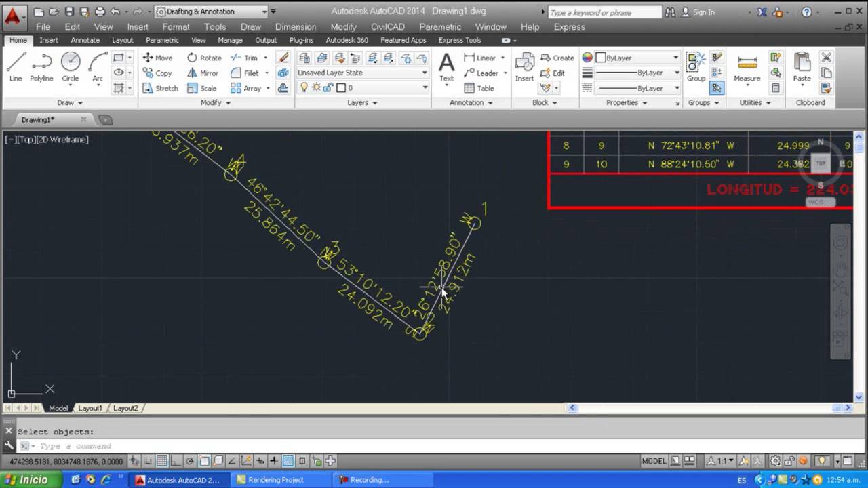Click the Group tool
The image size is (868, 488).
pyautogui.click(x=696, y=68)
